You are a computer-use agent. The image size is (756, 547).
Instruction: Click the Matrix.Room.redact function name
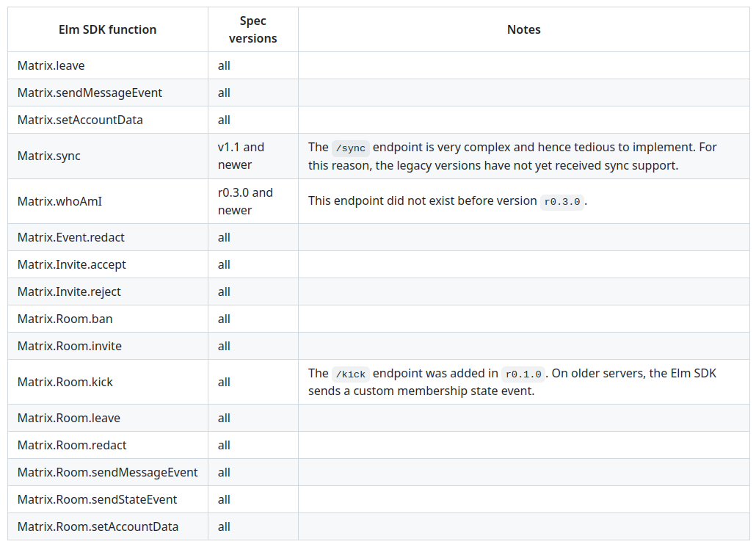(x=72, y=446)
